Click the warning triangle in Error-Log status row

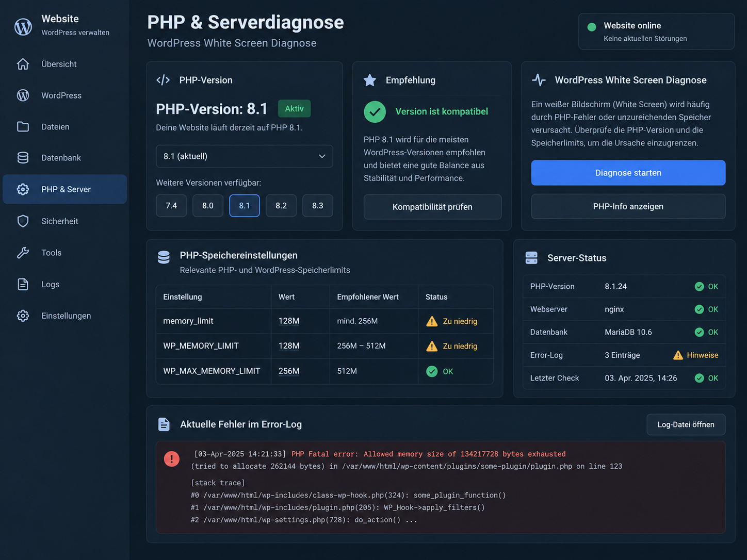coord(678,355)
